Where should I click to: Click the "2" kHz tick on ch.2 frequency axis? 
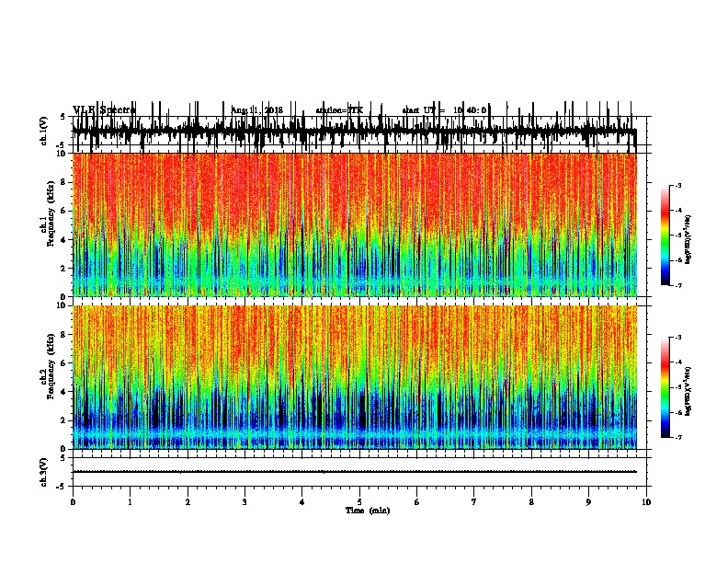point(63,420)
